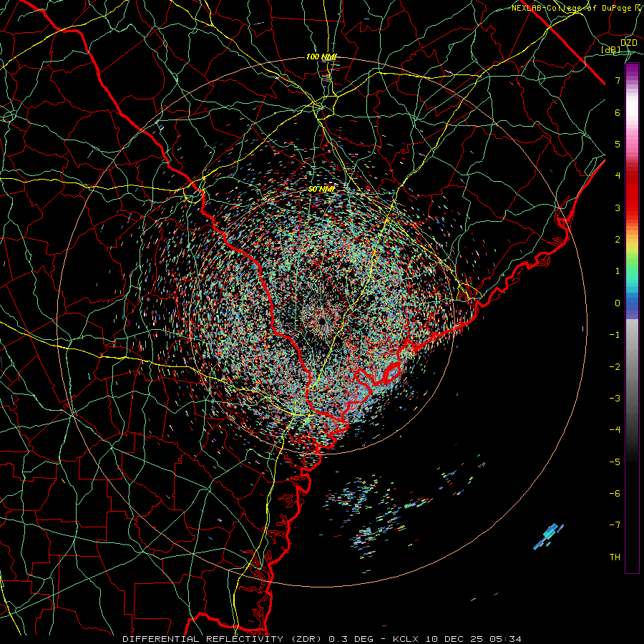The height and width of the screenshot is (644, 644).
Task: Click the scale value 6 on legend
Action: tap(618, 112)
